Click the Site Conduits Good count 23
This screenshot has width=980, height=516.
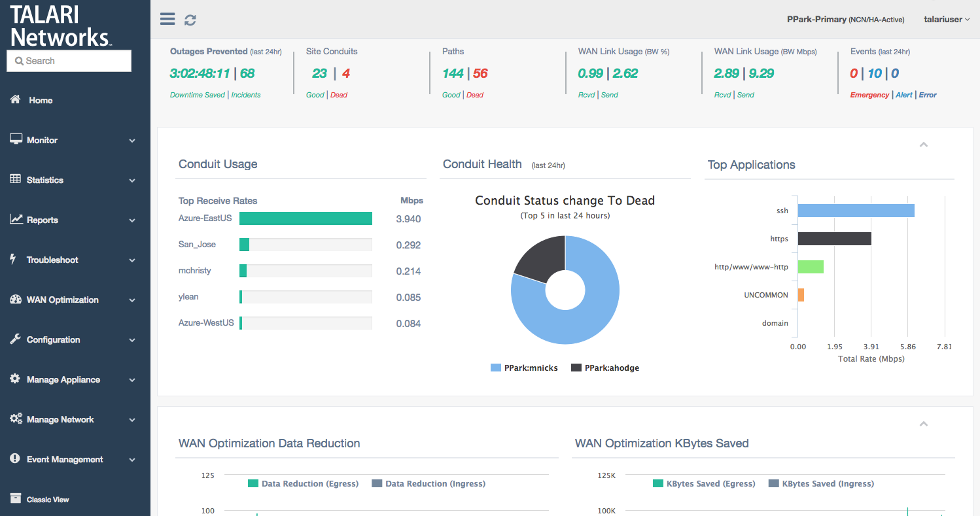click(319, 73)
